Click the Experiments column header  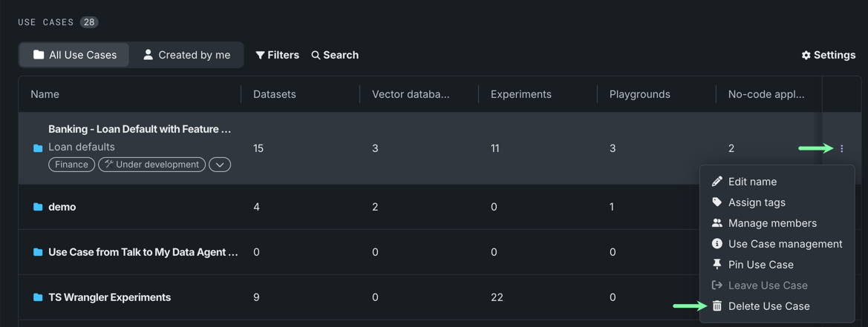521,94
